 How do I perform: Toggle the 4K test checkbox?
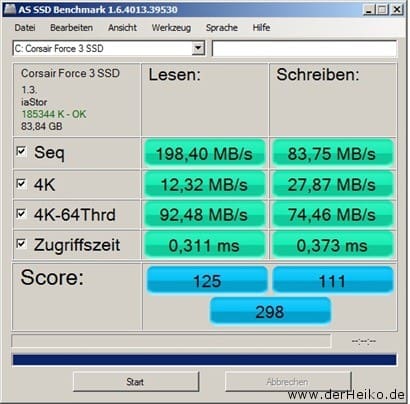[21, 183]
